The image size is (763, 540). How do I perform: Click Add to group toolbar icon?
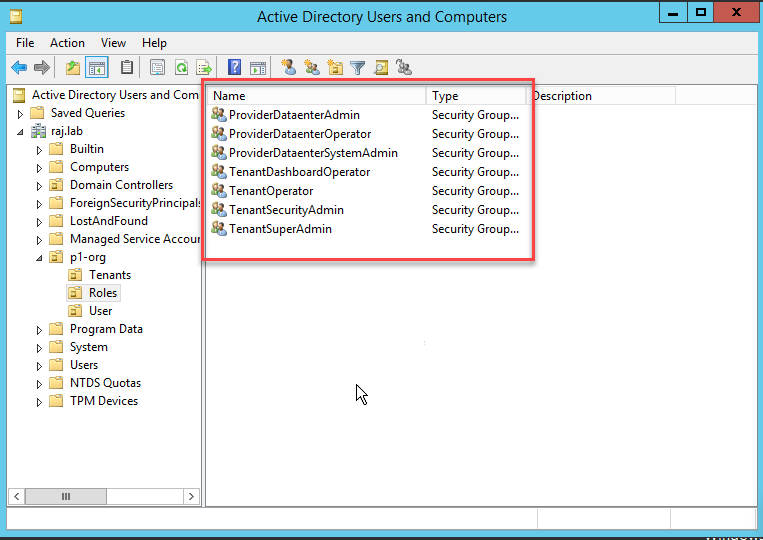pos(404,67)
